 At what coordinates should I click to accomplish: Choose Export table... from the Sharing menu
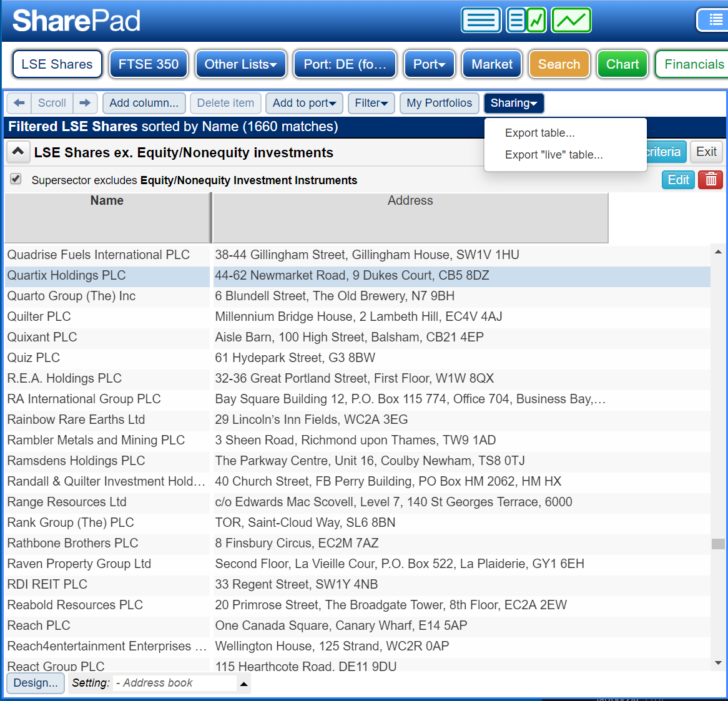coord(540,133)
